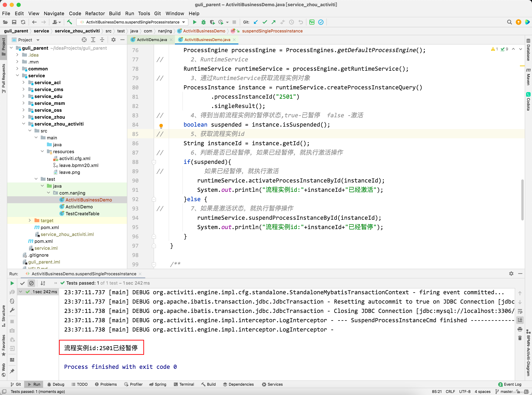Run with Coverage using the shield icon
This screenshot has height=395, width=532.
pyautogui.click(x=212, y=22)
